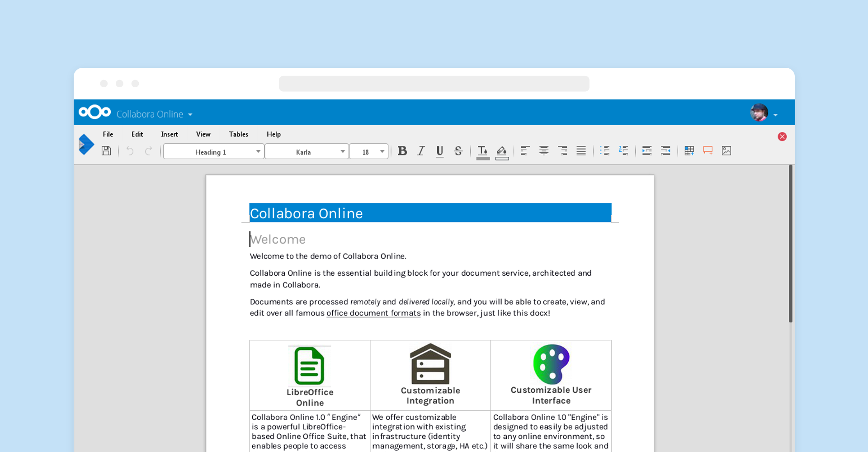Toggle bulleted list
Image resolution: width=868 pixels, height=452 pixels.
point(605,151)
